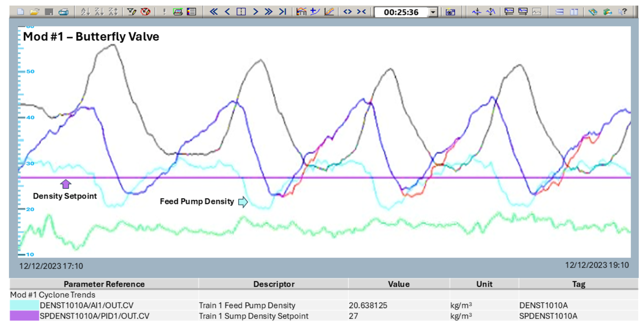Image resolution: width=644 pixels, height=328 pixels.
Task: Toggle horizontal stacked layout icon
Action: [560, 12]
